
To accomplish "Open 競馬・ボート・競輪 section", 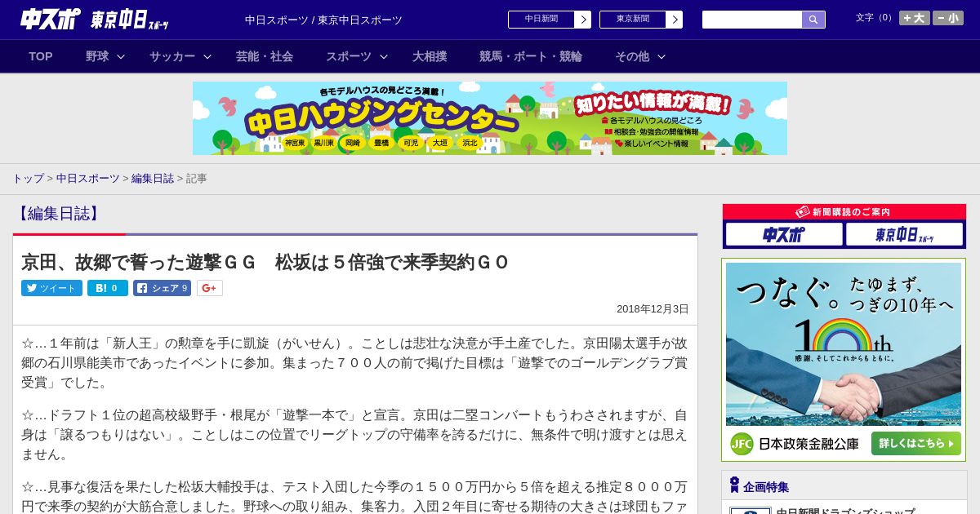I will pyautogui.click(x=531, y=56).
